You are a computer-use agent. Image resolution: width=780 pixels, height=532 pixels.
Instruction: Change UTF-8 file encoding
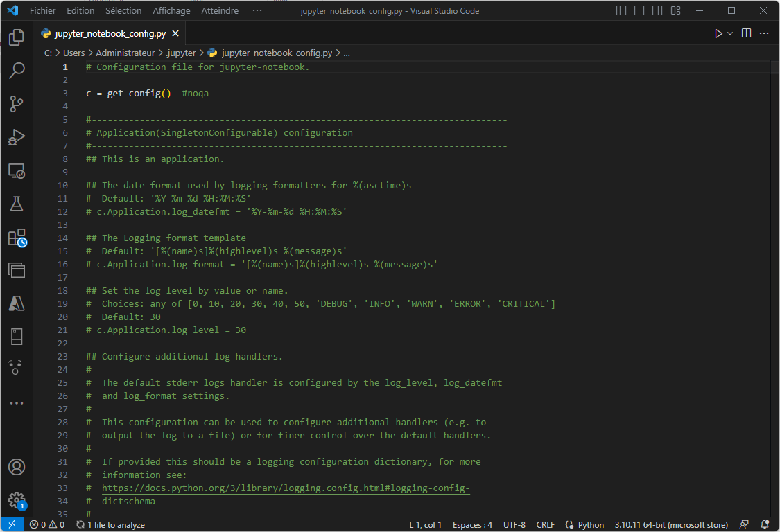[514, 524]
